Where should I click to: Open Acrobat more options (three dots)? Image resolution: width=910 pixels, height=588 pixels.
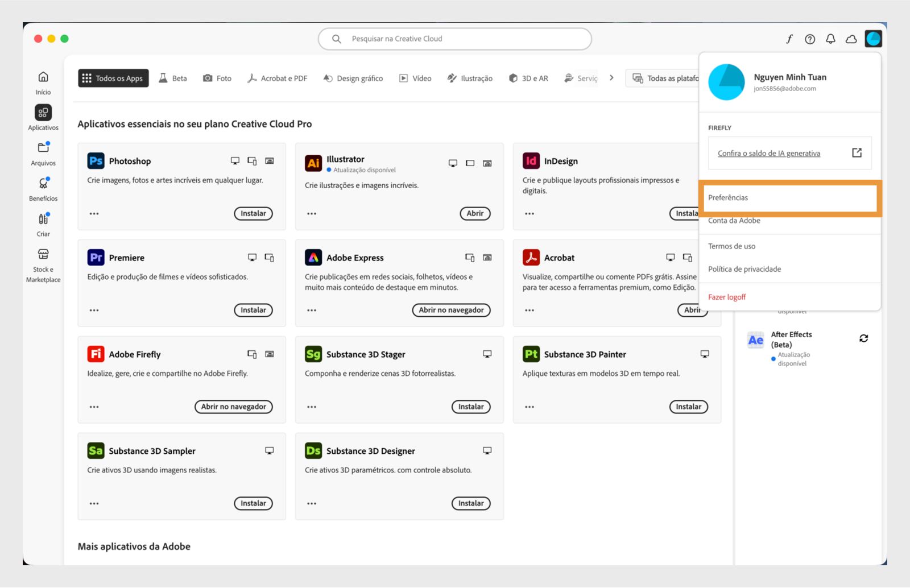(x=530, y=310)
